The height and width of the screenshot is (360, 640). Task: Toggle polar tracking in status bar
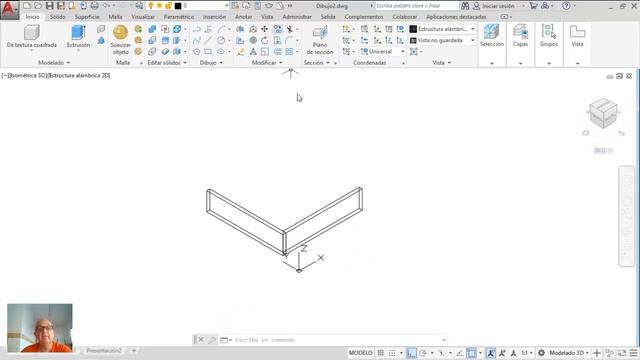tap(423, 353)
